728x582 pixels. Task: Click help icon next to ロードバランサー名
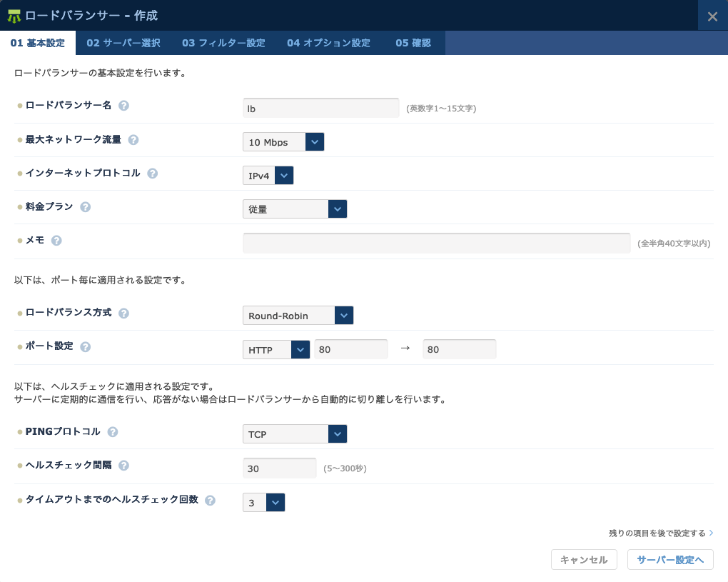click(123, 106)
